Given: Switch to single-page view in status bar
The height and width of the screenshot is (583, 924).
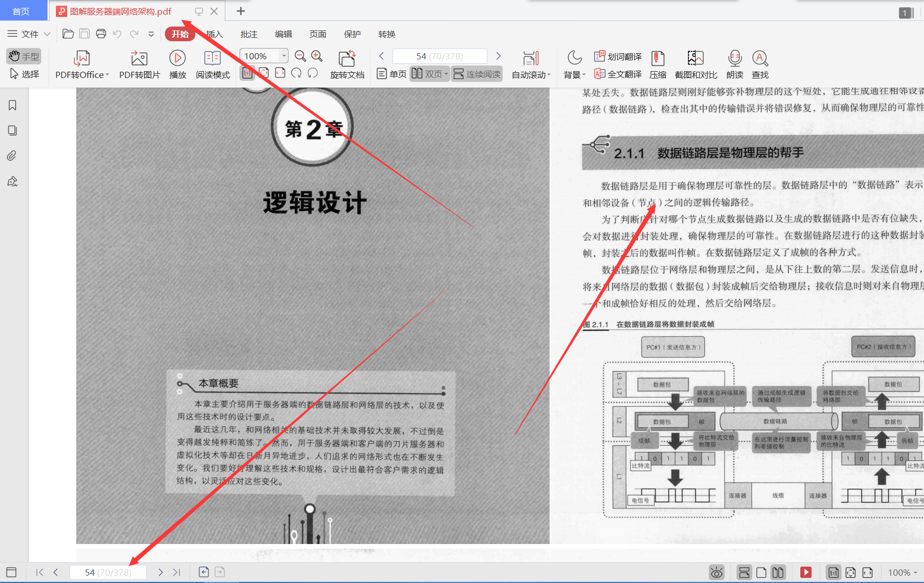Looking at the screenshot, I should [x=761, y=572].
